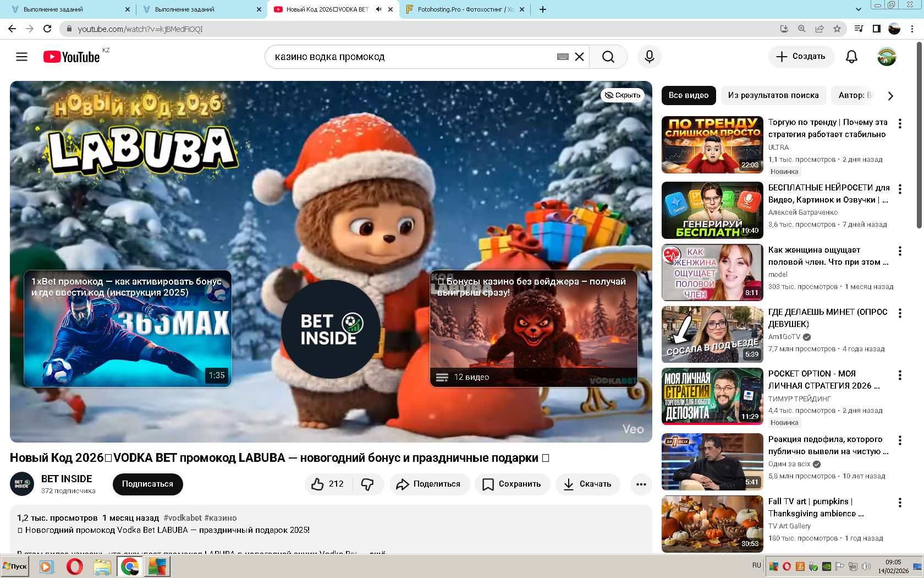924x578 pixels.
Task: Close the active YouTube tab
Action: (x=391, y=9)
